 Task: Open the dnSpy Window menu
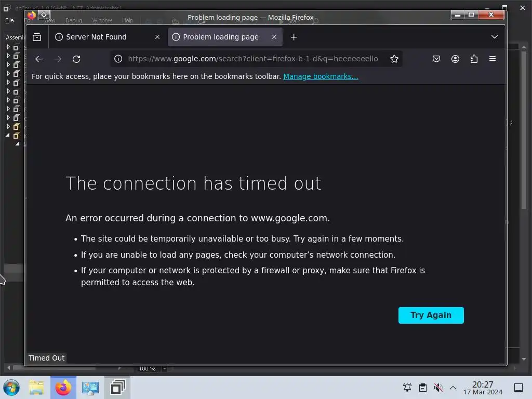[x=102, y=20]
